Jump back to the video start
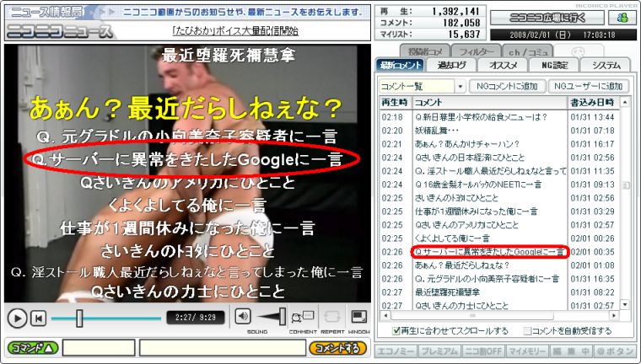The height and width of the screenshot is (364, 641). (x=39, y=318)
